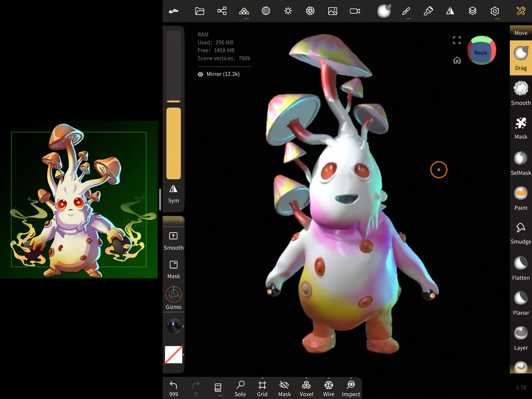Toggle the Mask shortcut on left panel
The height and width of the screenshot is (399, 532).
tap(173, 270)
